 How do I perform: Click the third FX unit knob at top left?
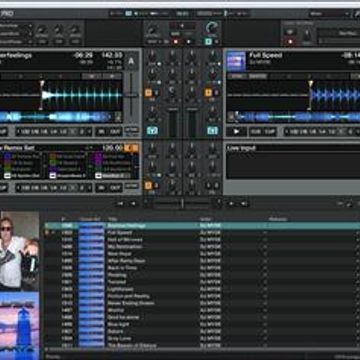point(75,30)
